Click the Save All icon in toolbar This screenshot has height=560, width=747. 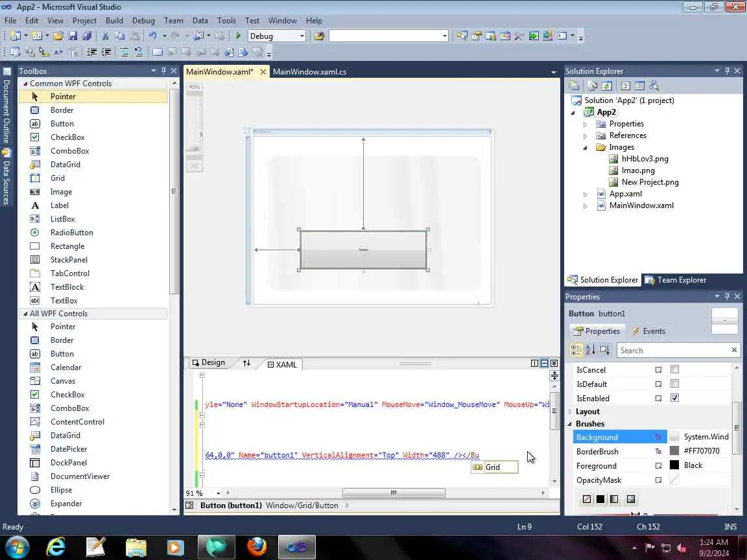(x=87, y=36)
